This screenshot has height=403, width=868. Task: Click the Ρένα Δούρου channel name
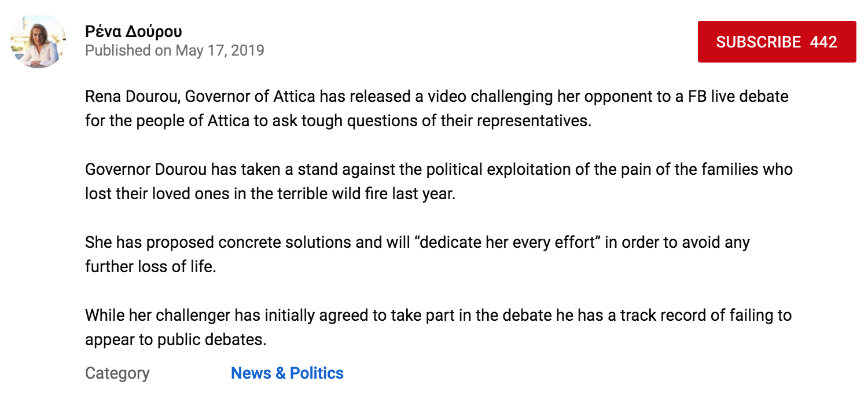[x=134, y=31]
